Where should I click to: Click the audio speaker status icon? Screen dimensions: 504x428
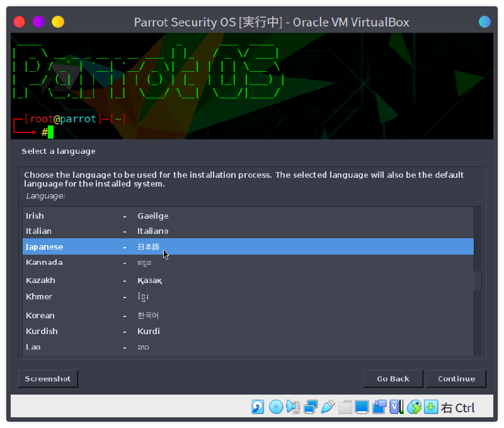coord(293,407)
